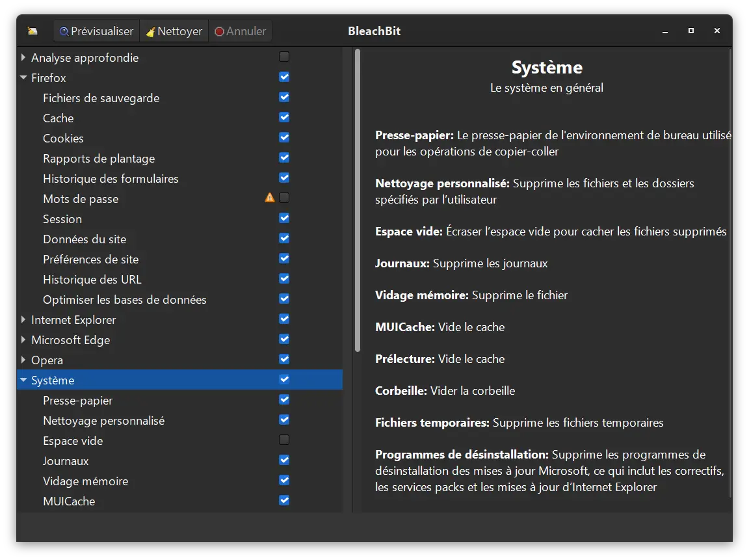Select the Analyse approfondie row

[179, 57]
